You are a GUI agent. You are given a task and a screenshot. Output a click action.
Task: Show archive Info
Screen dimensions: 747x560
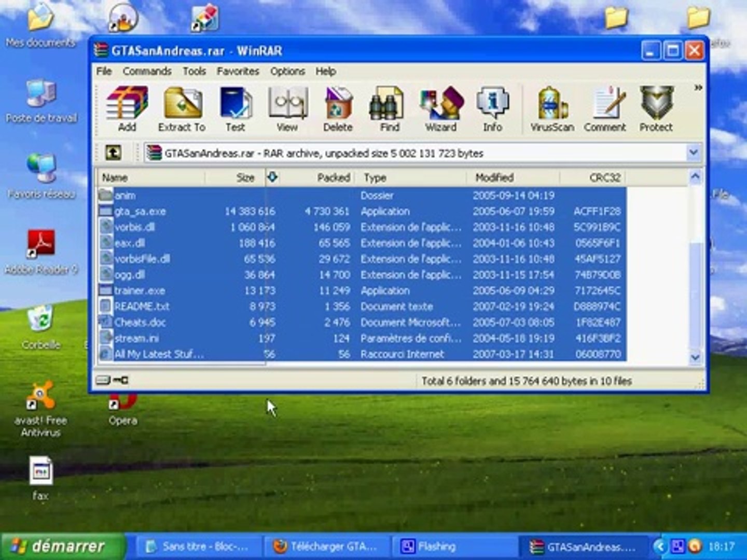492,108
